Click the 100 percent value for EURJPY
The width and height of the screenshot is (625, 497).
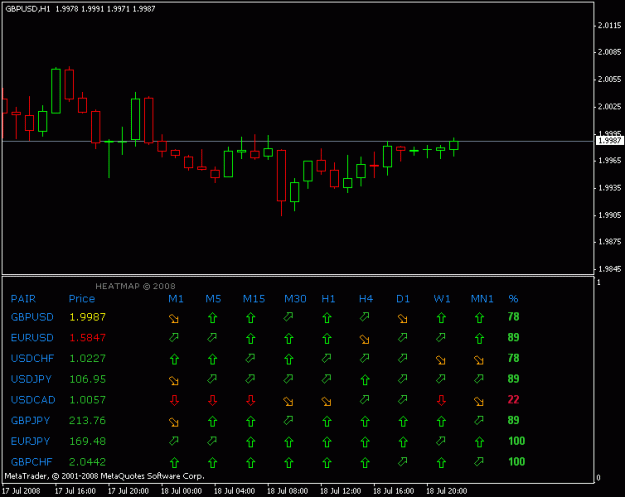point(517,441)
